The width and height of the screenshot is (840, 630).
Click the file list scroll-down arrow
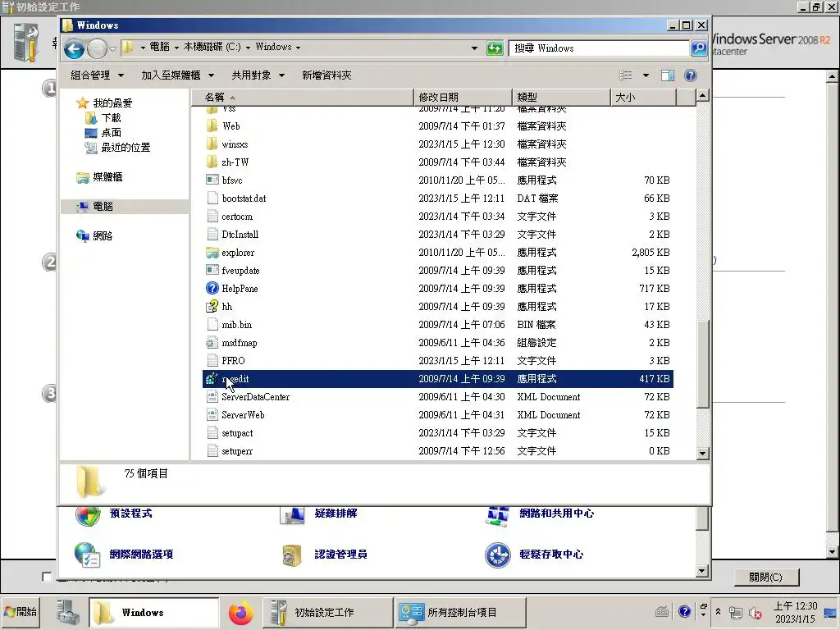coord(703,453)
